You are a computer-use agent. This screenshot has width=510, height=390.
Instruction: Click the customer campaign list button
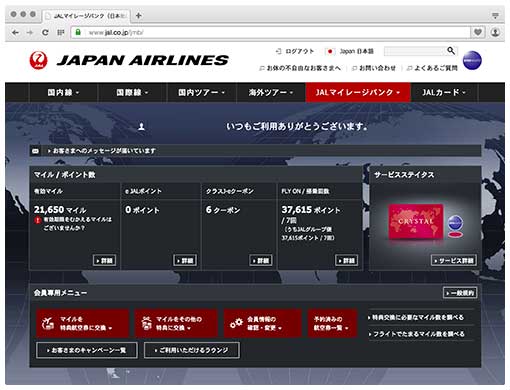[87, 350]
